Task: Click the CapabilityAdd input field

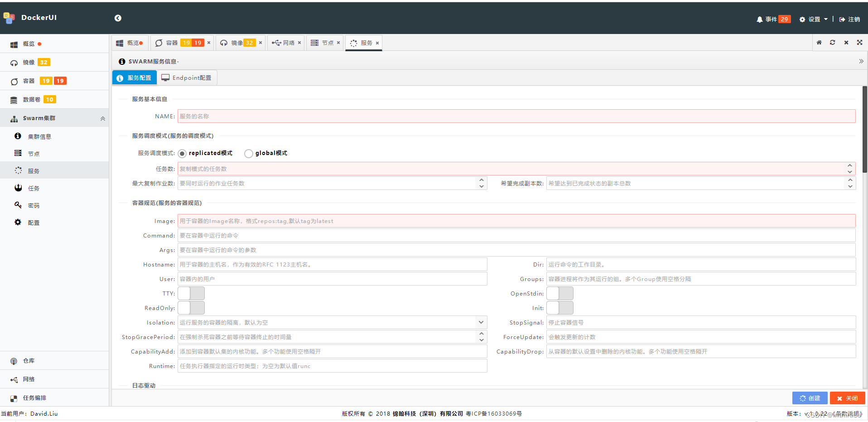Action: click(x=333, y=352)
